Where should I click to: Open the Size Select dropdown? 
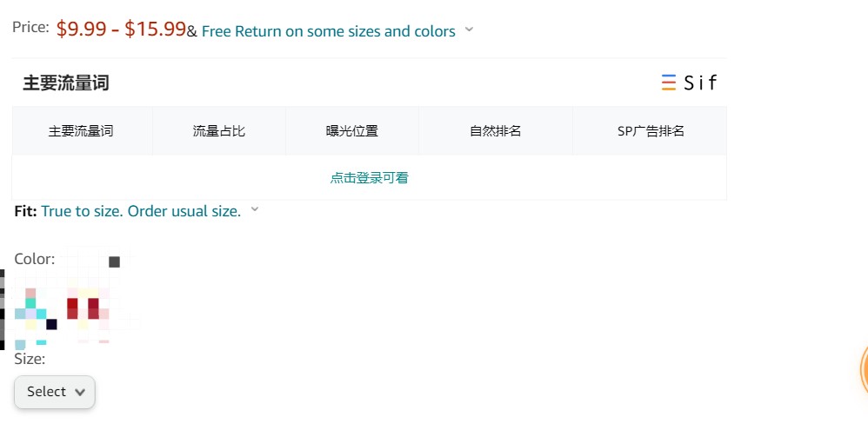pyautogui.click(x=55, y=392)
